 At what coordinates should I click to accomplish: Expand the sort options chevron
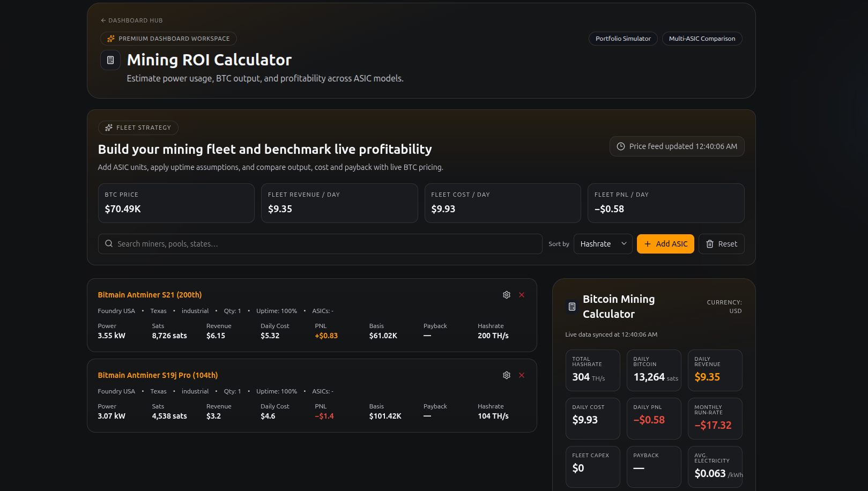pyautogui.click(x=624, y=243)
